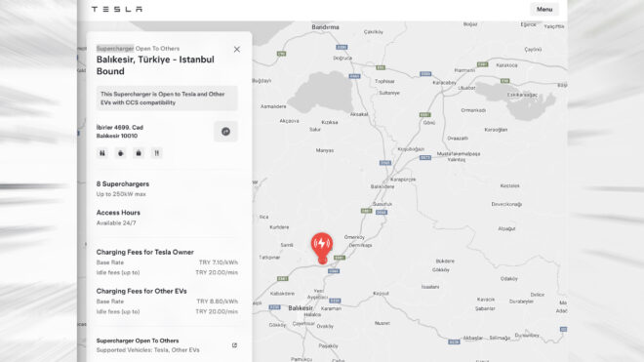Click the restrooms amenity icon
Image resolution: width=644 pixels, height=362 pixels.
(102, 153)
